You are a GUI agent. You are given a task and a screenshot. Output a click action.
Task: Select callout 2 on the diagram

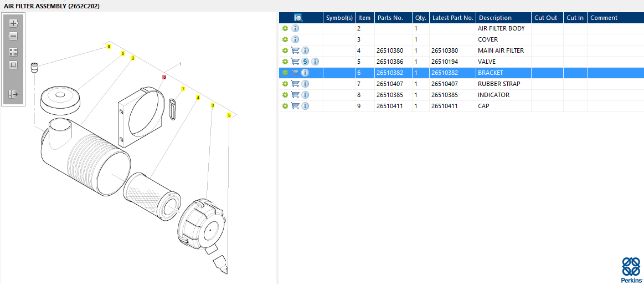click(x=133, y=58)
